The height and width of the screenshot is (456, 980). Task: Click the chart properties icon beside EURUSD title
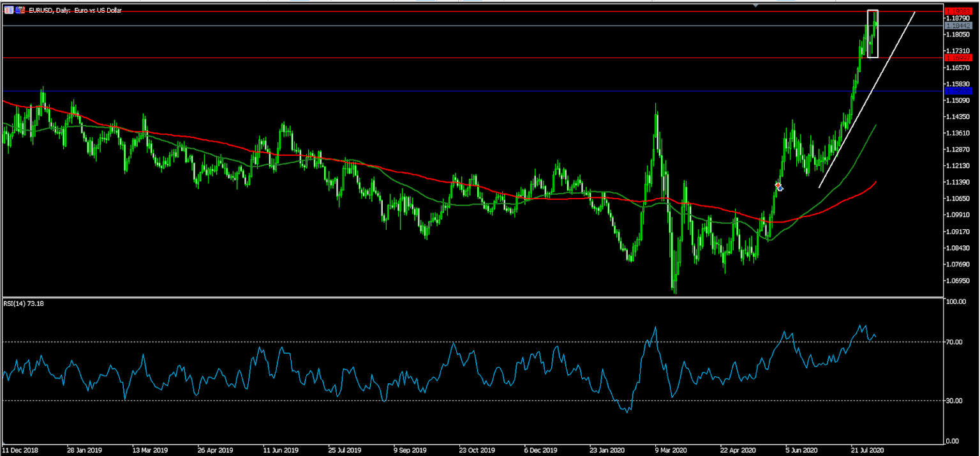[x=10, y=10]
